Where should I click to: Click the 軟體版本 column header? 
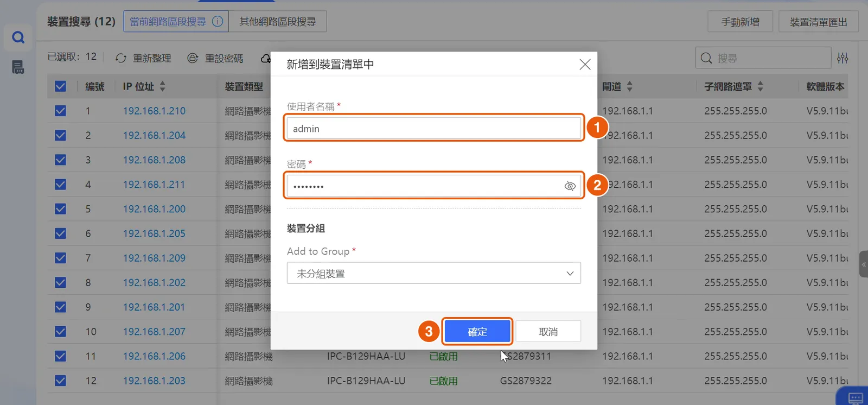point(825,86)
